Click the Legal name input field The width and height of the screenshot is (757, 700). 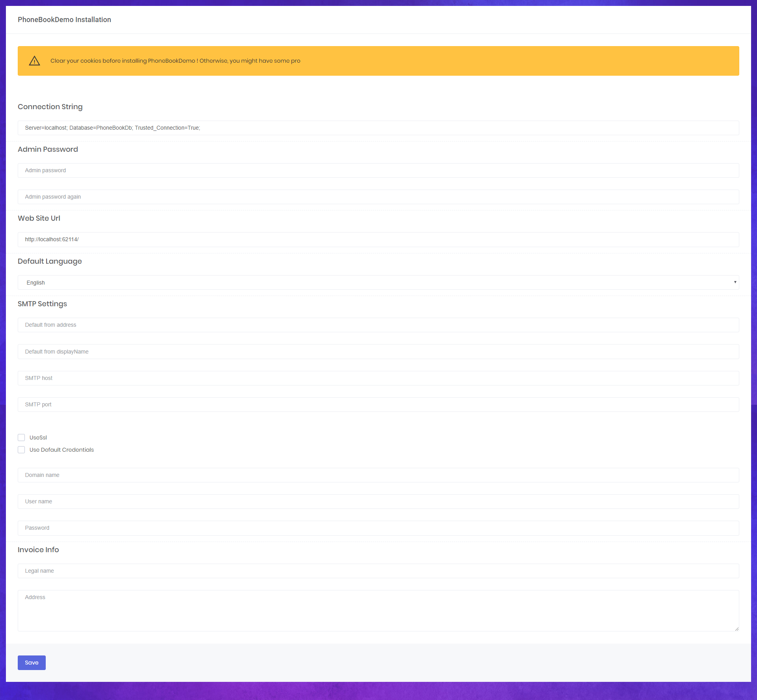(x=378, y=571)
